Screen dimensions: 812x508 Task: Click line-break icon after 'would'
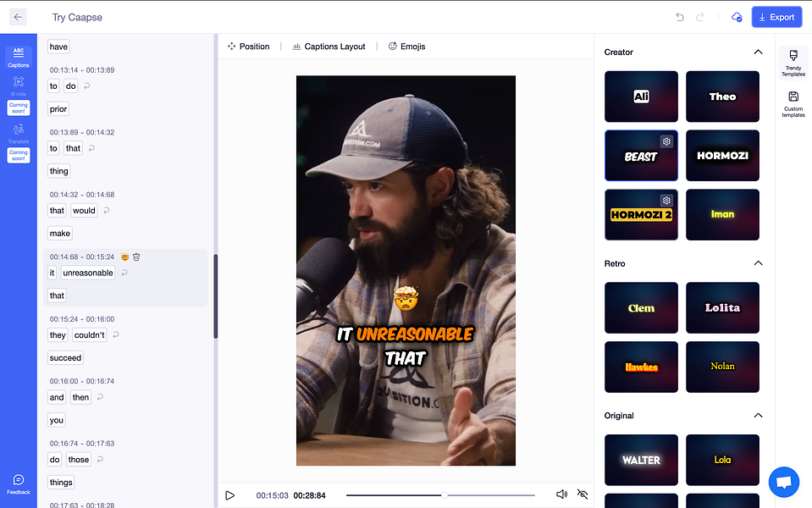[106, 210]
